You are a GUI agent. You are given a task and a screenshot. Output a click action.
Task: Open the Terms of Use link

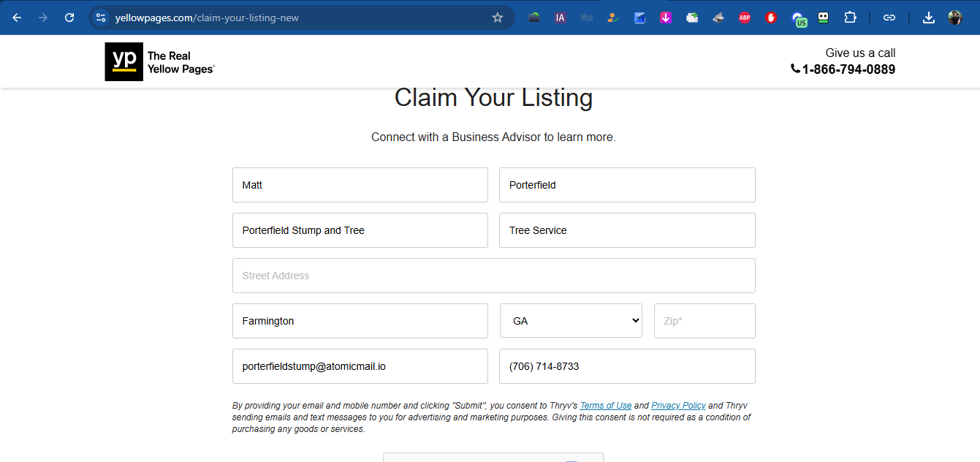click(x=606, y=406)
